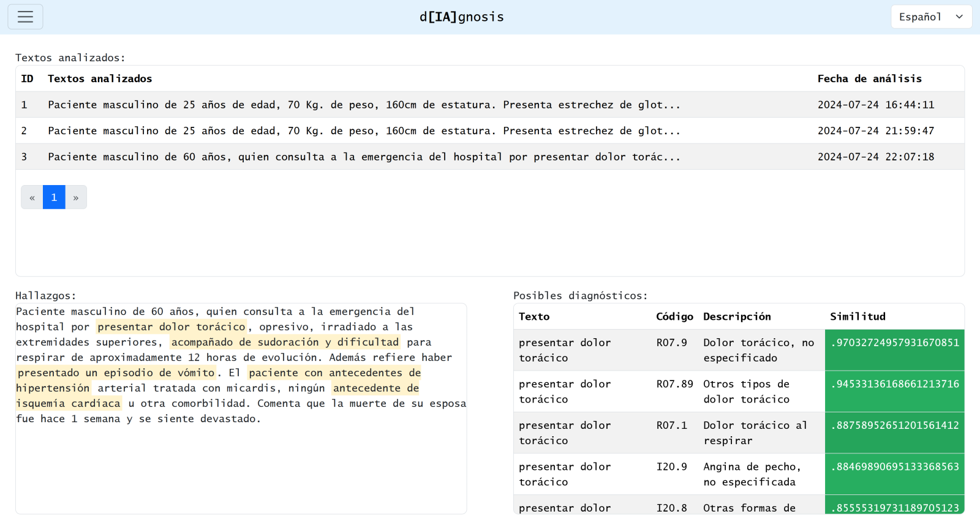Viewport: 980px width, 522px height.
Task: Click similarity score for R07.1
Action: [x=894, y=426]
